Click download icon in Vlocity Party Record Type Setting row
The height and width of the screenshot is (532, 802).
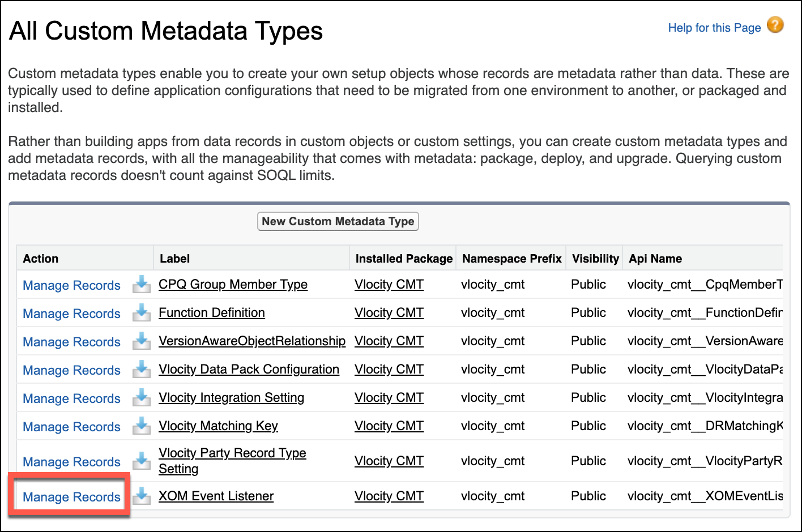[x=142, y=461]
